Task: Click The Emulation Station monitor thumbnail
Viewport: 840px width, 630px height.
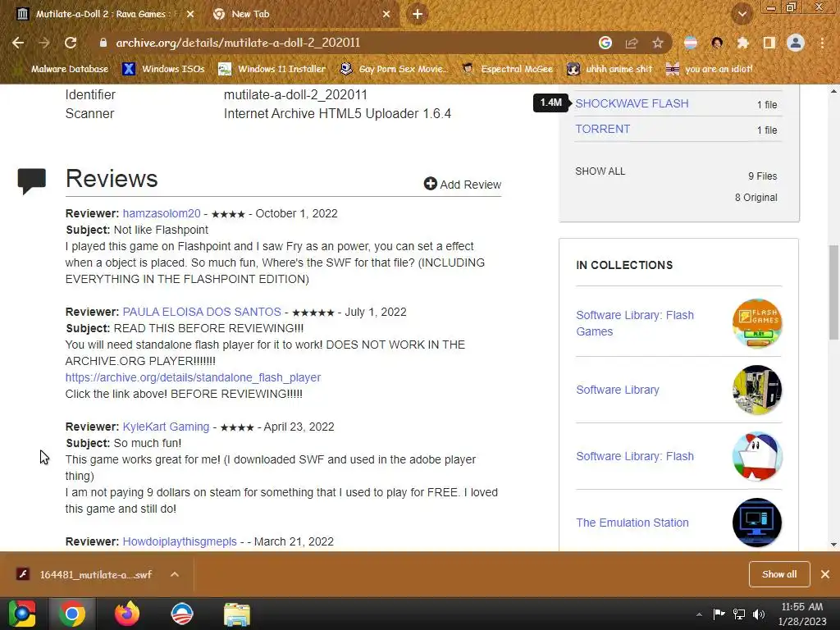Action: tap(757, 523)
